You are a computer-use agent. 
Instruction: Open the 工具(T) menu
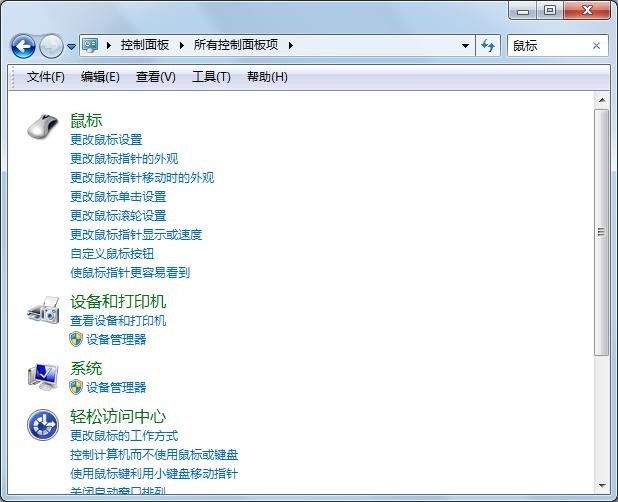[211, 76]
